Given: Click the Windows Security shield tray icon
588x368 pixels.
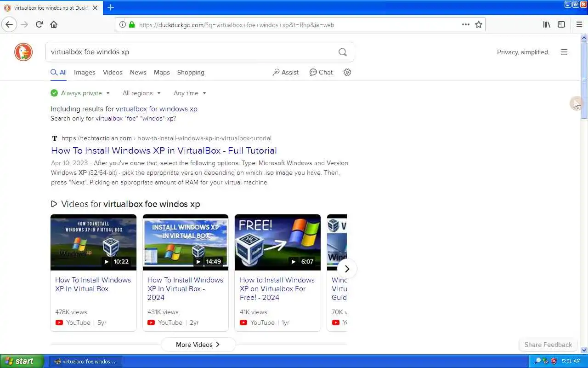Looking at the screenshot, I should 554,361.
